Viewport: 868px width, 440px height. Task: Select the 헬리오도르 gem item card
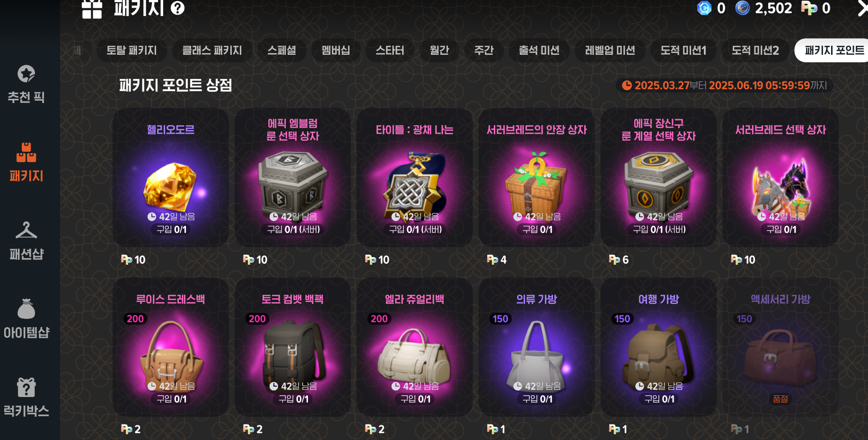[x=171, y=178]
